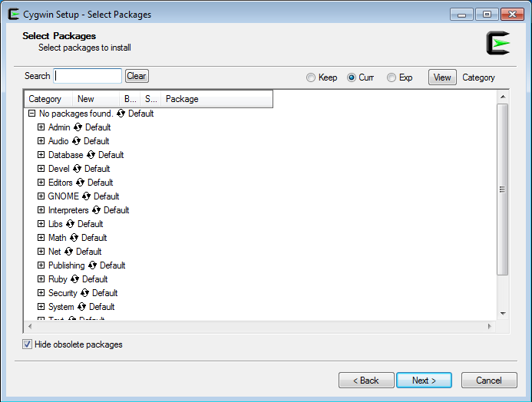Expand the Net category
Viewport: 532px width, 402px height.
click(x=41, y=252)
